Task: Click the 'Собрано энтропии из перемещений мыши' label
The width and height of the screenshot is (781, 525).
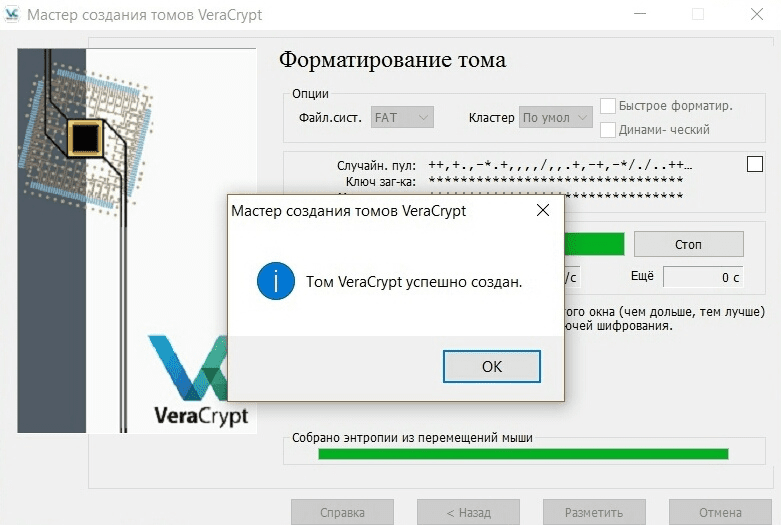Action: point(412,437)
